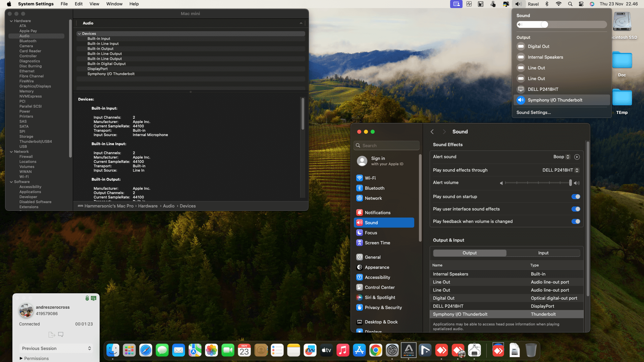644x362 pixels.
Task: Open Notifications settings in sidebar
Action: coord(384,213)
